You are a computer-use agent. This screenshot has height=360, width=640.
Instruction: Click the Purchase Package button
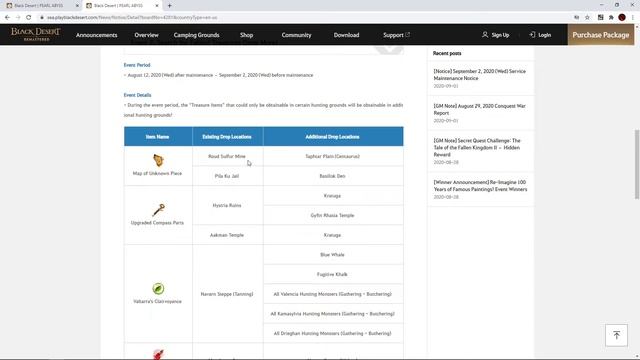click(600, 35)
